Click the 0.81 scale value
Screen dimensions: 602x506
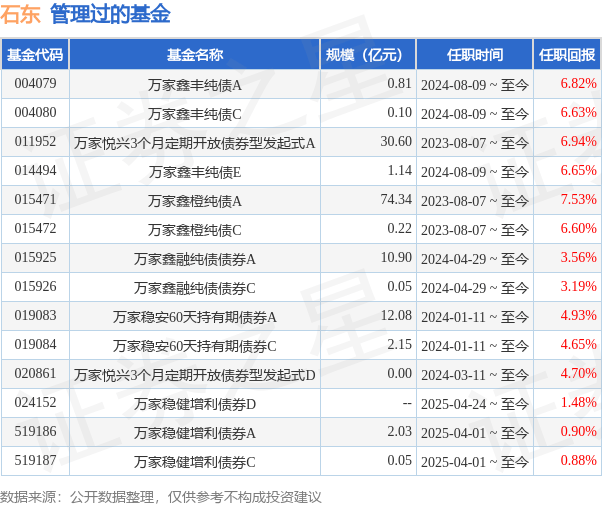tap(399, 83)
